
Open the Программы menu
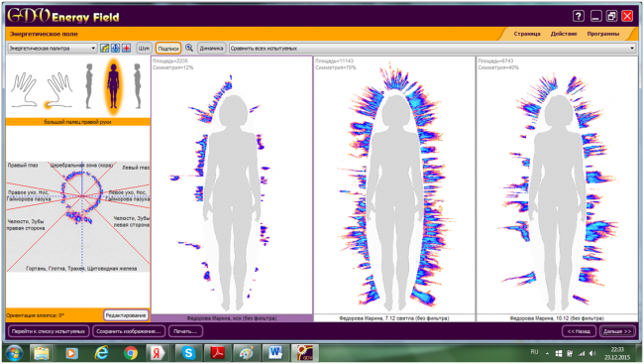tap(603, 34)
